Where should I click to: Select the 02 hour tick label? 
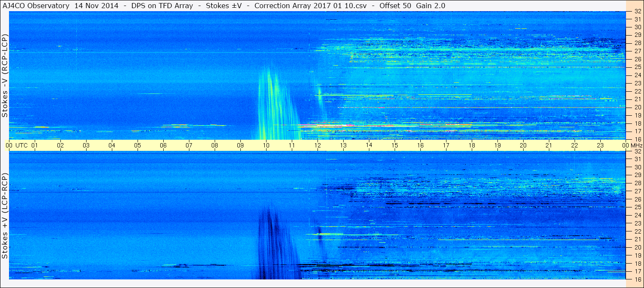[x=60, y=145]
